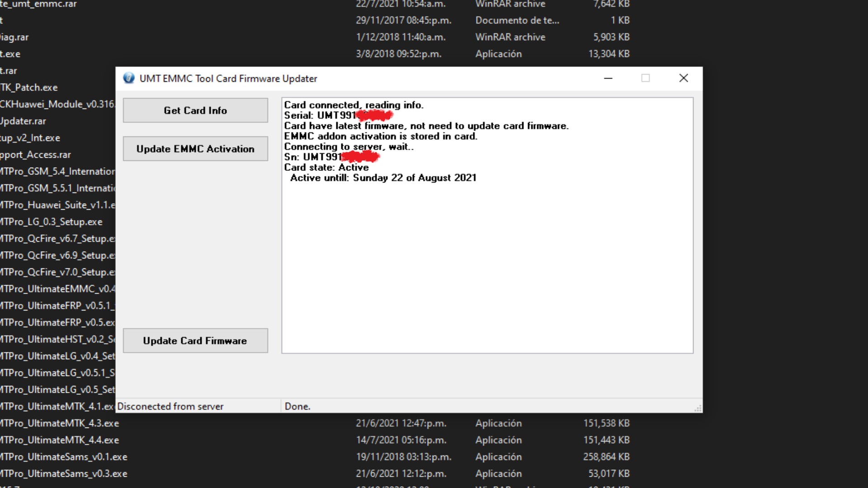Click the Get Card Info button
Image resolution: width=868 pixels, height=488 pixels.
(x=195, y=110)
